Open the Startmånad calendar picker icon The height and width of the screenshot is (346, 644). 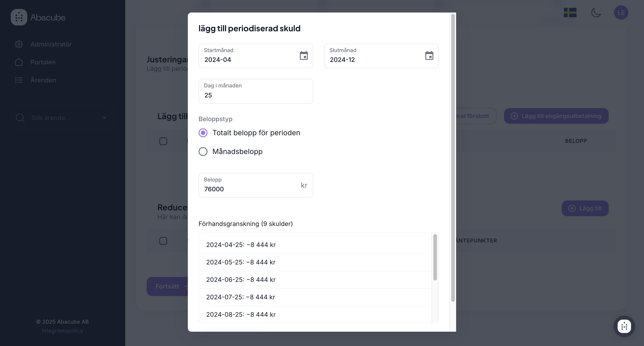[x=304, y=56]
